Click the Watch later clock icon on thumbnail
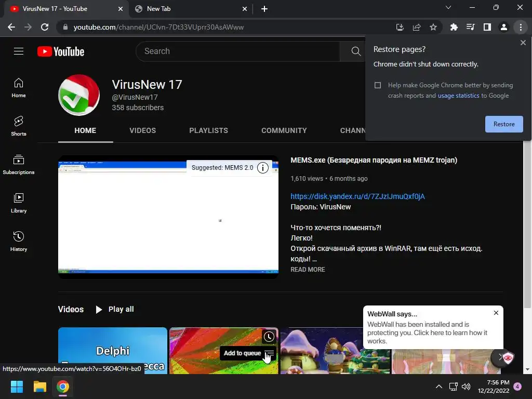The height and width of the screenshot is (399, 532). 269,337
